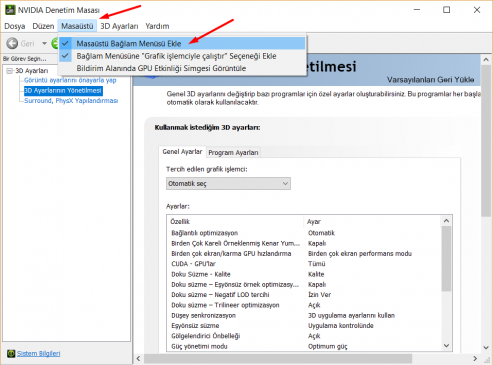
Task: Click the Geri back arrow icon
Action: (x=12, y=43)
